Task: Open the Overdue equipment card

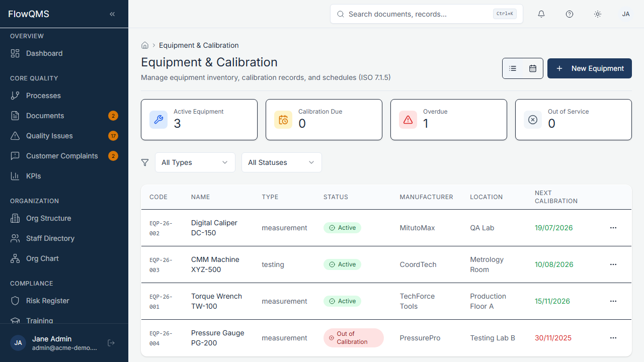Action: (x=448, y=120)
